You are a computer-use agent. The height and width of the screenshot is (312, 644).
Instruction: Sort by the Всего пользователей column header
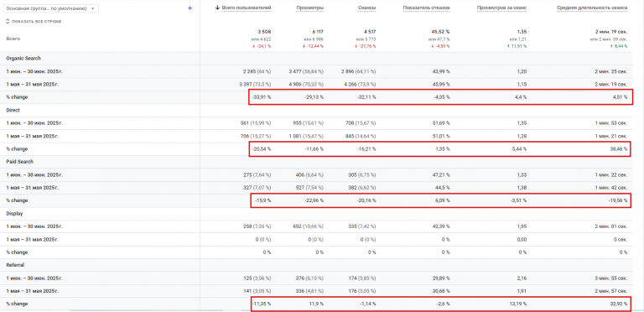click(x=247, y=8)
